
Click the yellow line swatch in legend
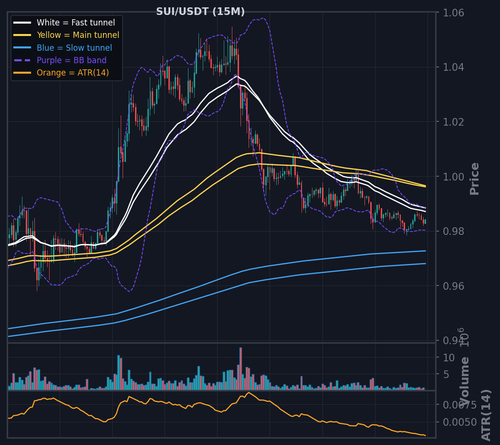(22, 35)
